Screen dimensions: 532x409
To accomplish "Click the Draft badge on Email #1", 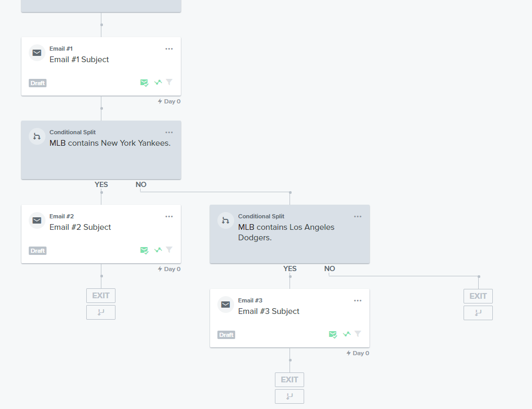I will (x=38, y=83).
